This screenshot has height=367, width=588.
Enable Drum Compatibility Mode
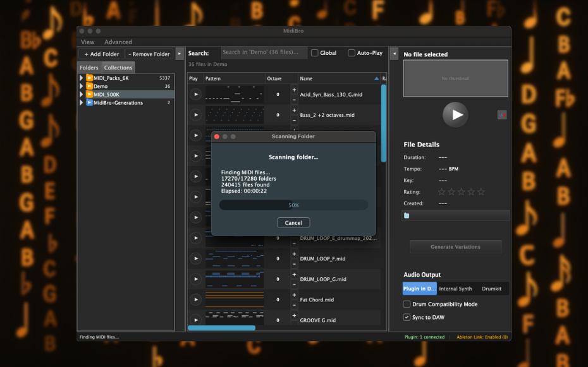point(405,304)
